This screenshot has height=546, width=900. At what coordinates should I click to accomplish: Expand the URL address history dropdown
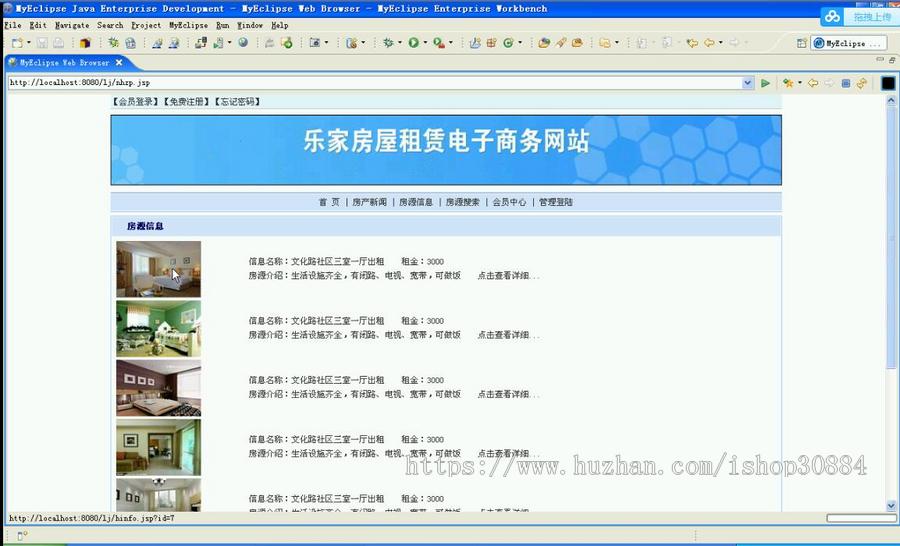pos(747,83)
